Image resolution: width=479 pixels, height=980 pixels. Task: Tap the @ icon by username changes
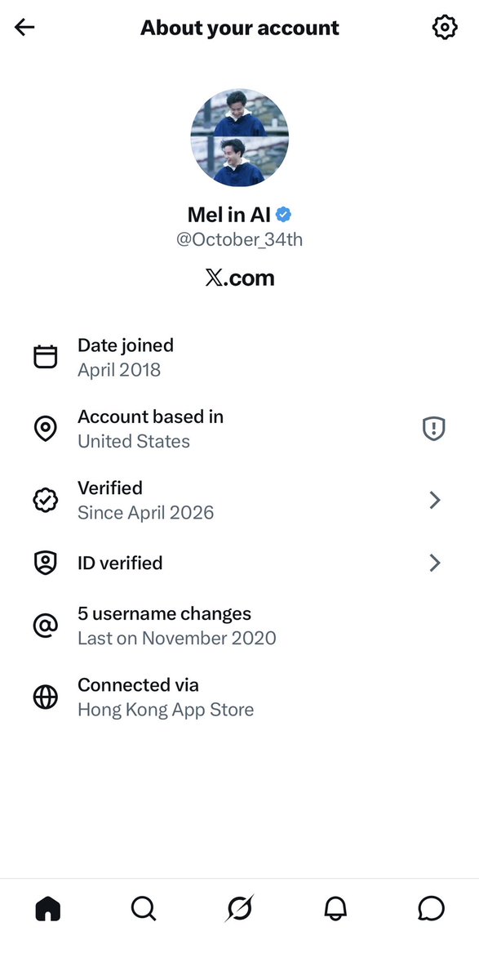(x=46, y=626)
